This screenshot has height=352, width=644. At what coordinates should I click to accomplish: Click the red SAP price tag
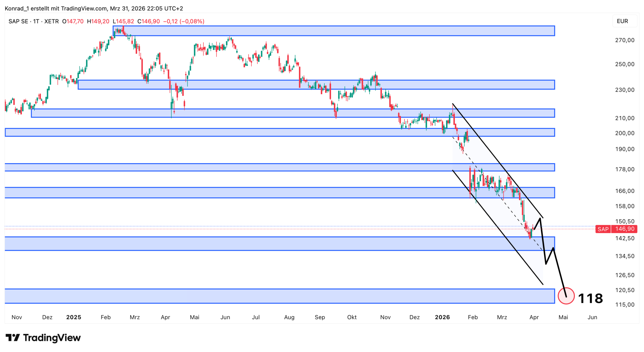(x=603, y=229)
